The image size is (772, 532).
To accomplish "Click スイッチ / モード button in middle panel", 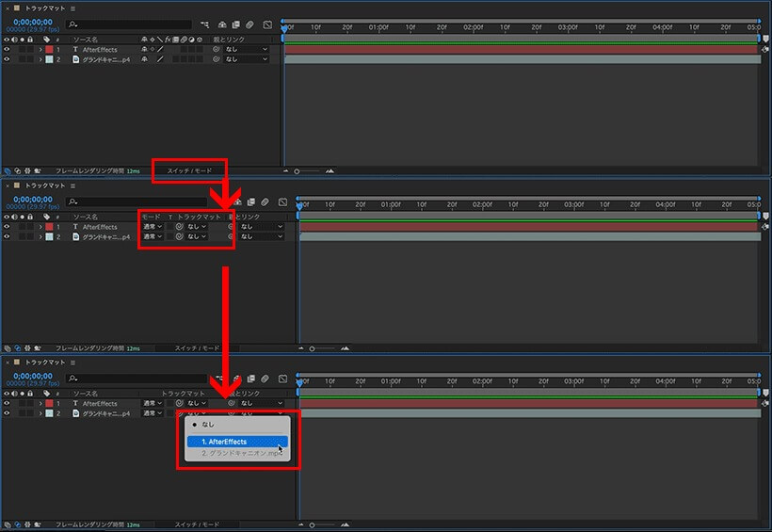I will pyautogui.click(x=197, y=348).
